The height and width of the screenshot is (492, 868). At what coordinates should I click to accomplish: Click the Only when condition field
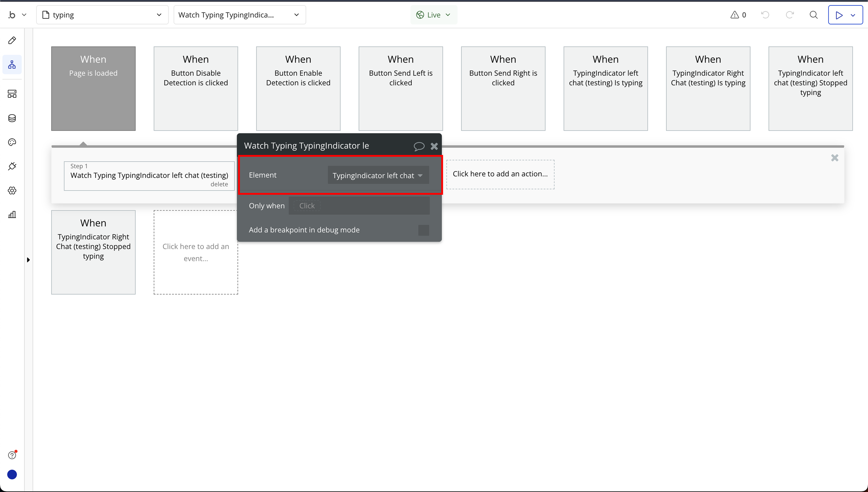click(359, 206)
